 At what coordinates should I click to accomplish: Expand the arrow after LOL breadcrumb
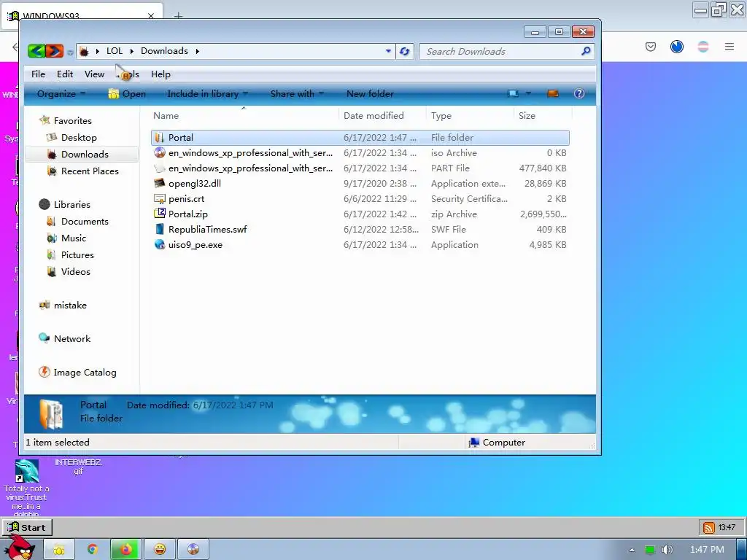pyautogui.click(x=131, y=51)
